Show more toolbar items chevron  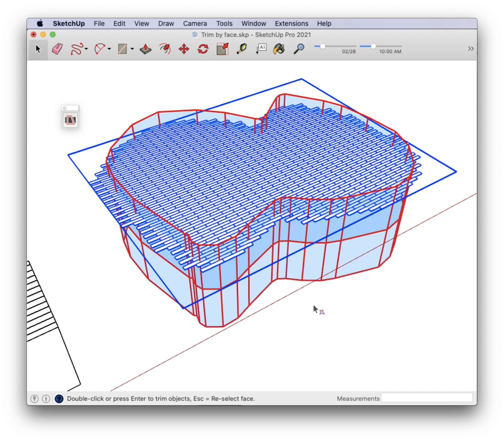470,49
